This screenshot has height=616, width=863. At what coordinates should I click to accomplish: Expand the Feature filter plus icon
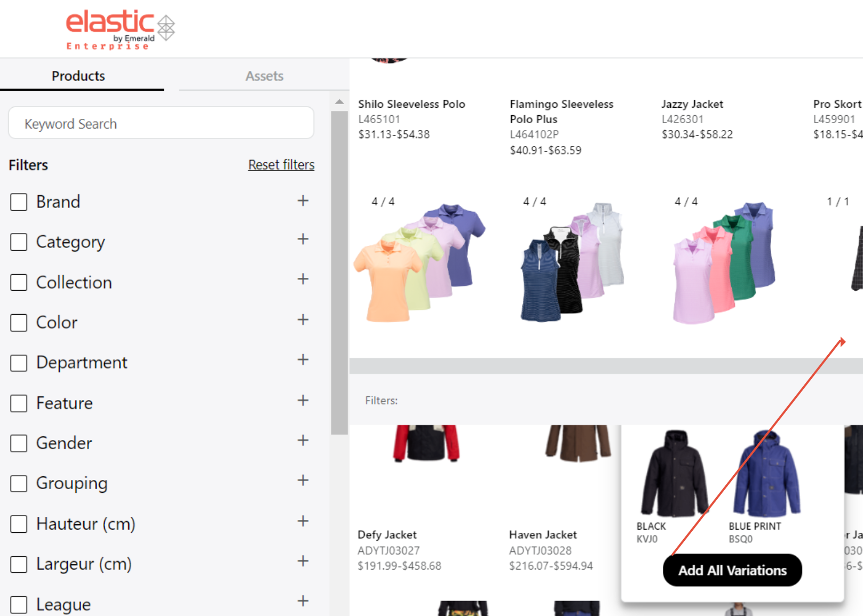pyautogui.click(x=303, y=401)
